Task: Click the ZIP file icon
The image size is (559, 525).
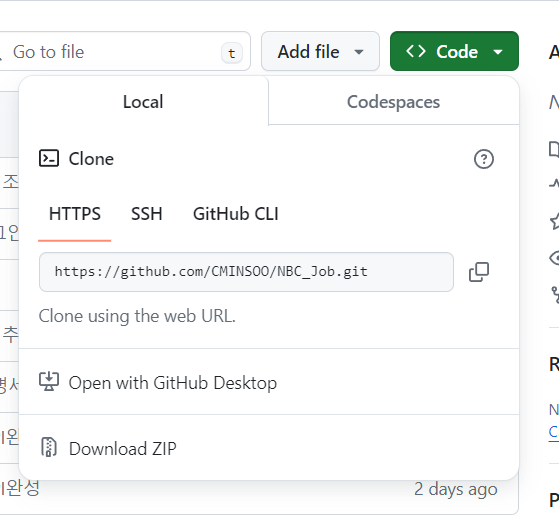Action: point(49,447)
